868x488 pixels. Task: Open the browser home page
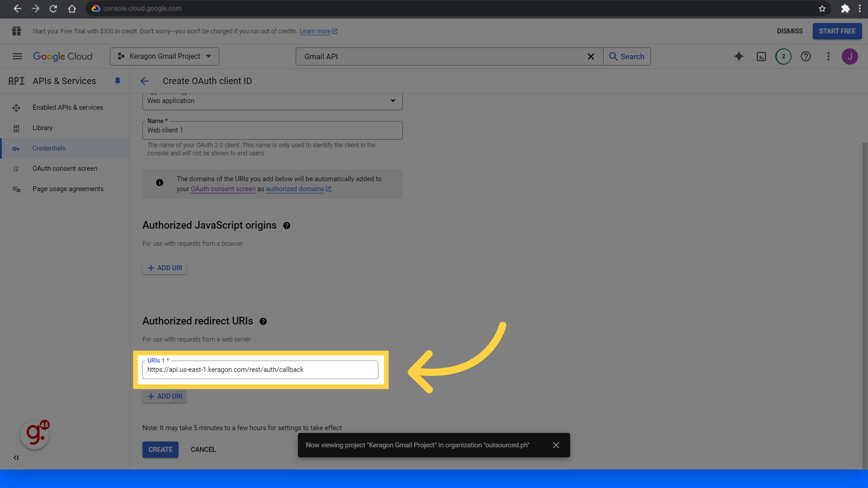[x=72, y=9]
